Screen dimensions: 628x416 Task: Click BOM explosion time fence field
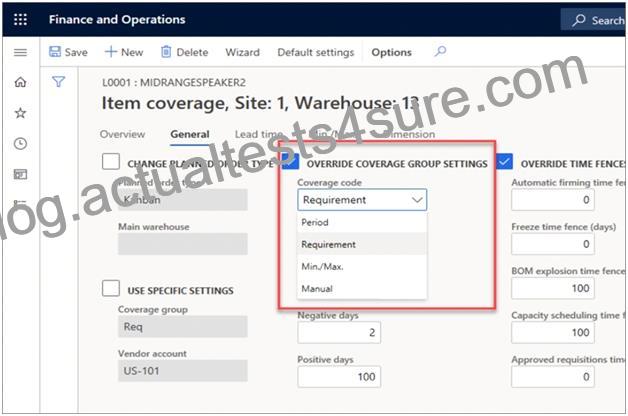coord(553,288)
